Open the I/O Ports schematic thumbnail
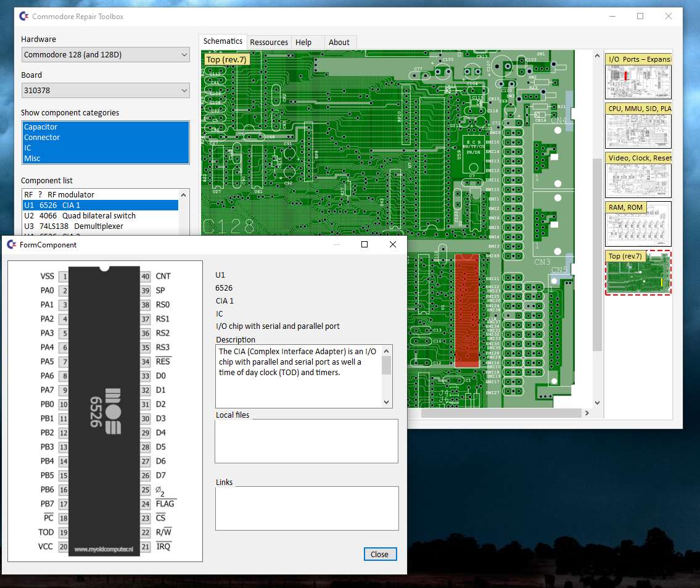700x588 pixels. [x=638, y=77]
